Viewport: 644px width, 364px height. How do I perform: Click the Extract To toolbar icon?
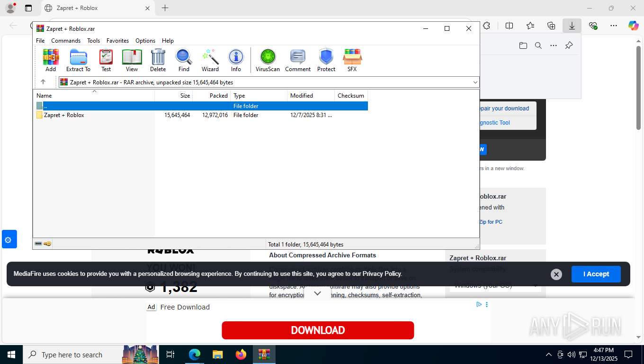tap(78, 60)
